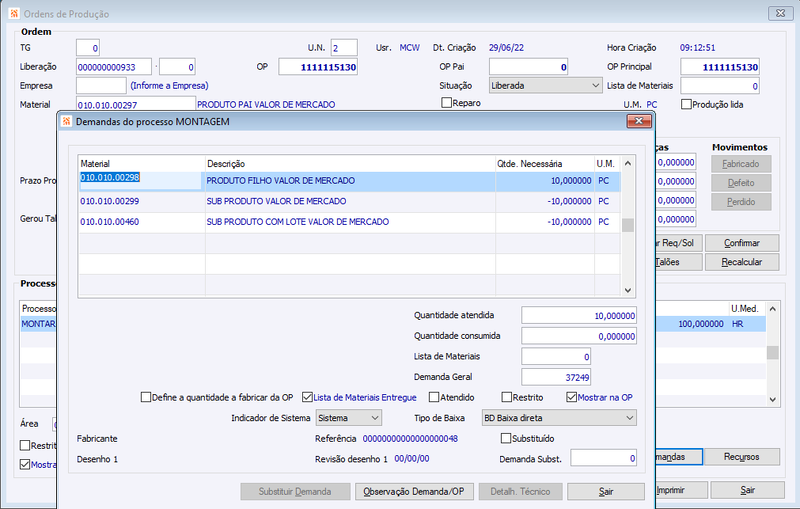This screenshot has height=509, width=800.
Task: Toggle the Atendido checkbox
Action: click(434, 397)
